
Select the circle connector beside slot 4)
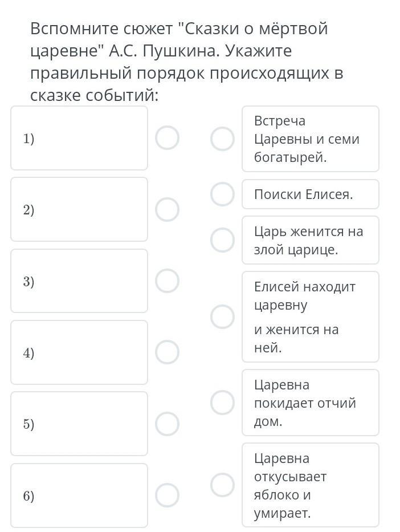[x=167, y=352]
